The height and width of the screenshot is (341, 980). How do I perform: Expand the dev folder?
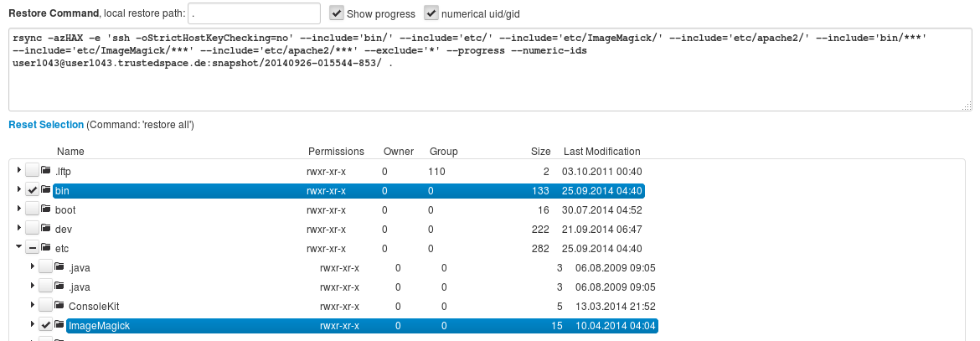19,230
